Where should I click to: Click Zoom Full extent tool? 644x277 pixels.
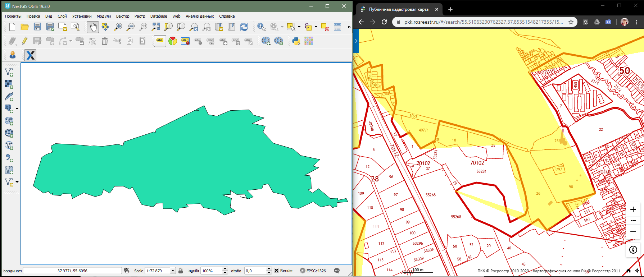click(156, 27)
